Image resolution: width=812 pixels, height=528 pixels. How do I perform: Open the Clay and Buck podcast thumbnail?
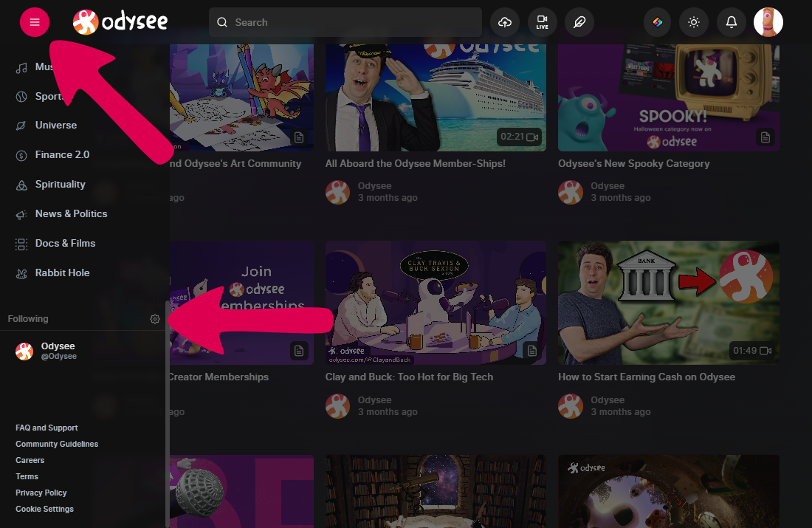(436, 303)
